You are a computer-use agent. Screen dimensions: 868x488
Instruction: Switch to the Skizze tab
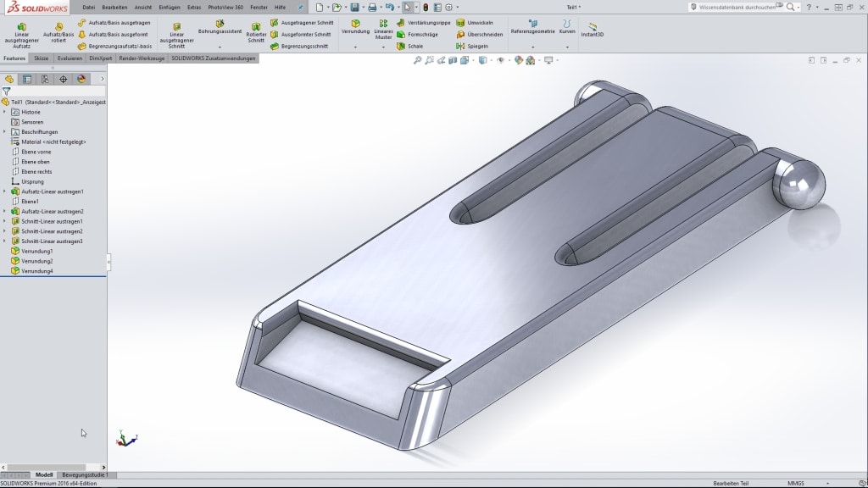[x=41, y=58]
